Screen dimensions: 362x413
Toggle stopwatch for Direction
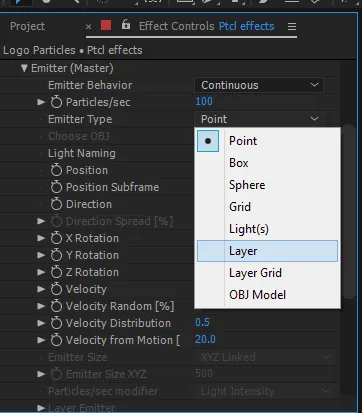56,204
